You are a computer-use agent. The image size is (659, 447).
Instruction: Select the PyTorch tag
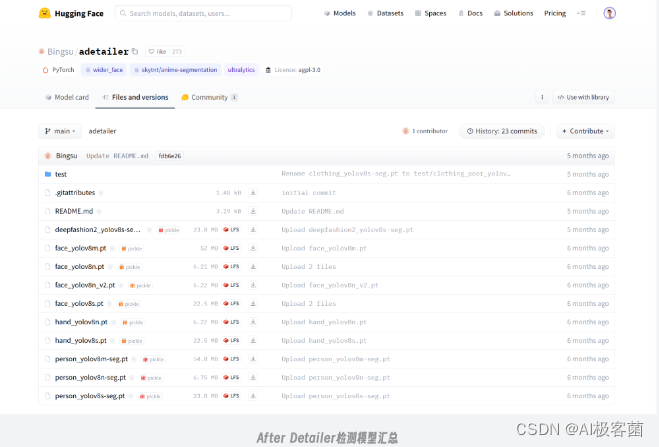(x=58, y=70)
